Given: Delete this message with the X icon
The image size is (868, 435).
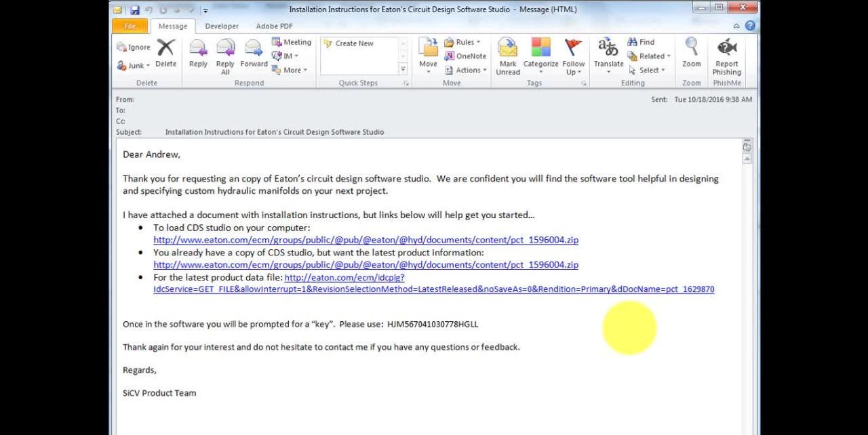Looking at the screenshot, I should (165, 54).
